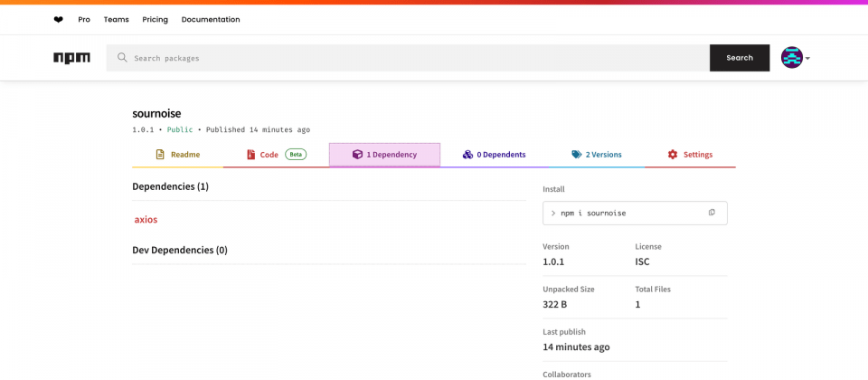
Task: Click the Versions tags icon
Action: [x=577, y=155]
